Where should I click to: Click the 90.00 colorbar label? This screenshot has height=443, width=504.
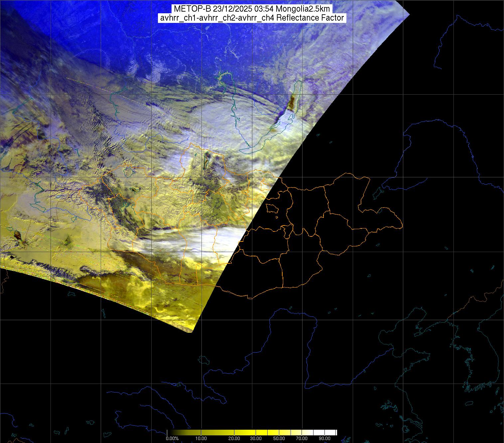pos(324,439)
